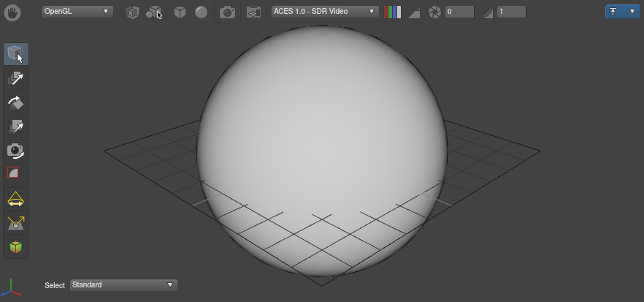Toggle wireframe cube display mode
Image resolution: width=644 pixels, height=302 pixels.
[x=132, y=12]
